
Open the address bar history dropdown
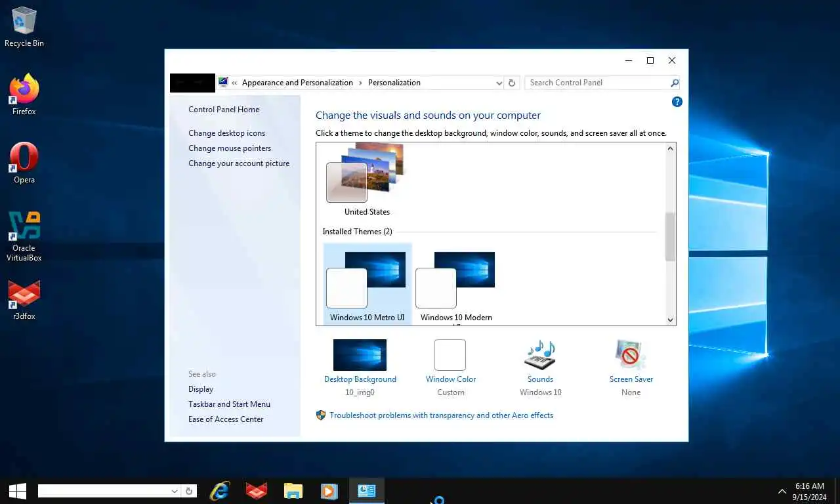(499, 83)
